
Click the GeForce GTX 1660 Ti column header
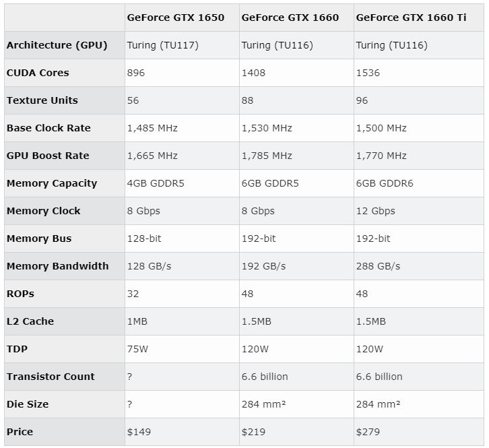[411, 17]
